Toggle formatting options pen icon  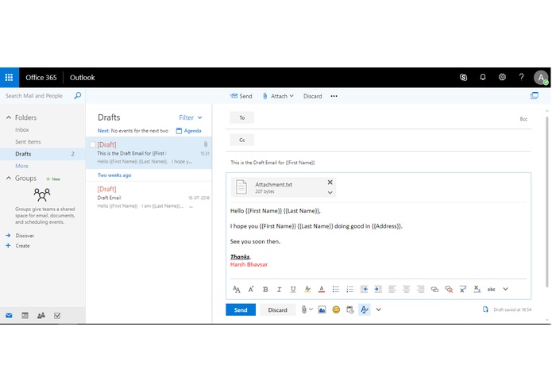(x=365, y=309)
